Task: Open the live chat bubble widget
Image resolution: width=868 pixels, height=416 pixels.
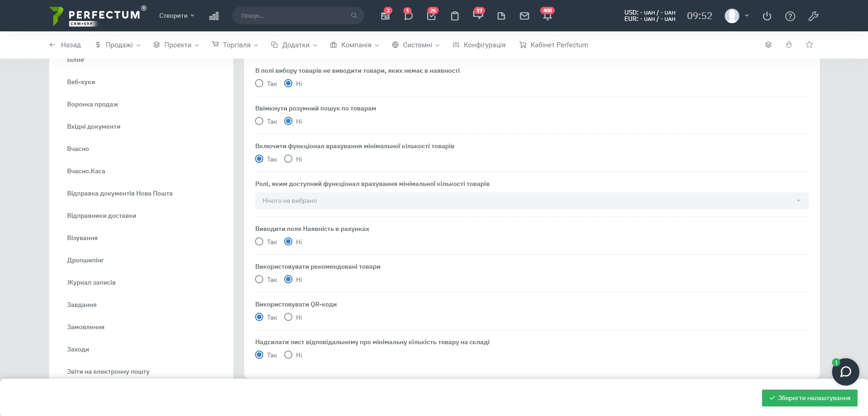Action: pos(845,372)
